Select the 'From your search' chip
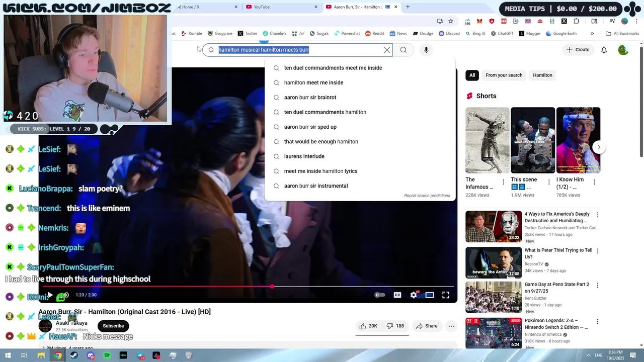The width and height of the screenshot is (644, 362). point(504,75)
